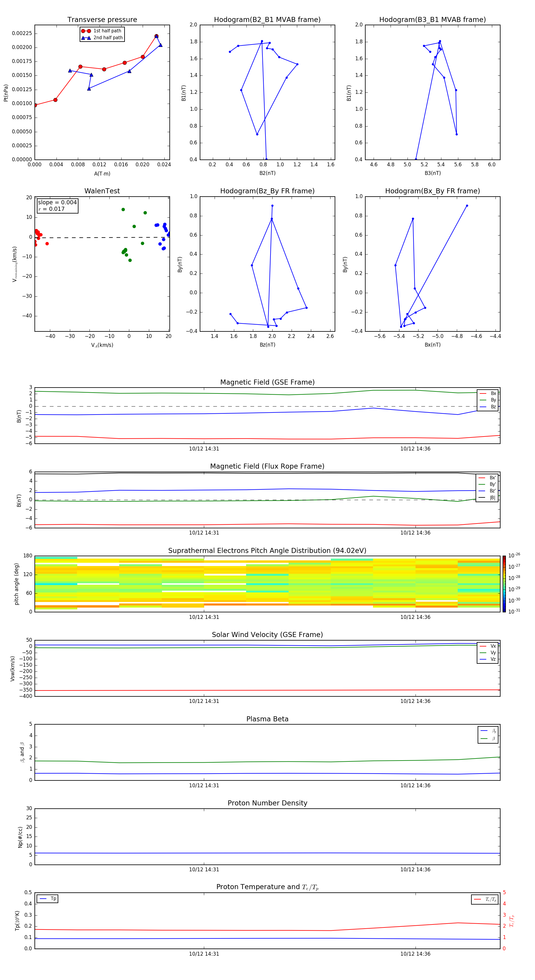Click the 'Magnetic Field (GSE Frame)' title
The width and height of the screenshot is (535, 980).
(267, 382)
